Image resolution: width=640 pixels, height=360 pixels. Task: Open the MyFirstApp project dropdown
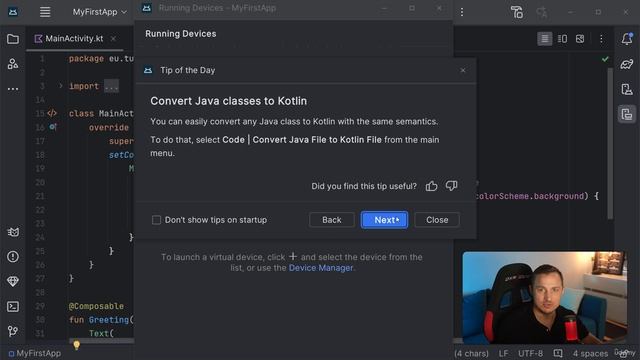100,12
